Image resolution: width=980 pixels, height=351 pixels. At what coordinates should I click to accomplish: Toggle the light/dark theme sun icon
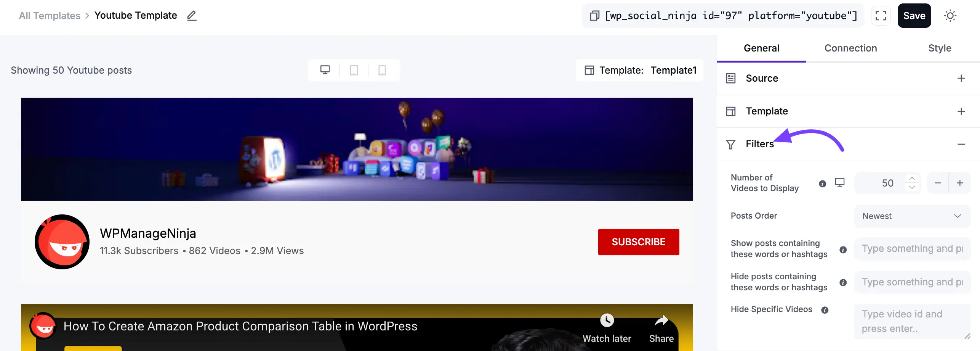coord(950,16)
